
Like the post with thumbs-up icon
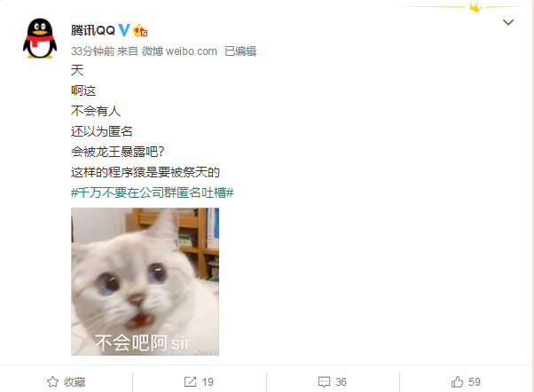(x=457, y=381)
